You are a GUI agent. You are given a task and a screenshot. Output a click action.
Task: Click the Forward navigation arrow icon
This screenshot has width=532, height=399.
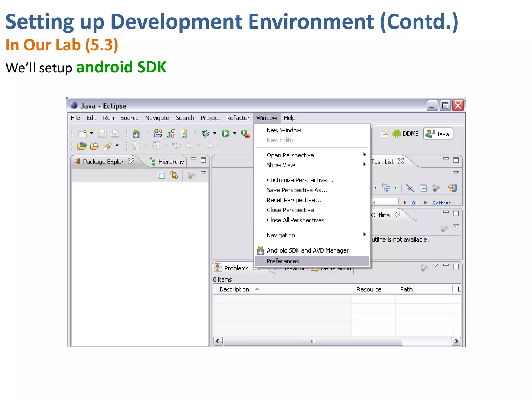tap(209, 146)
